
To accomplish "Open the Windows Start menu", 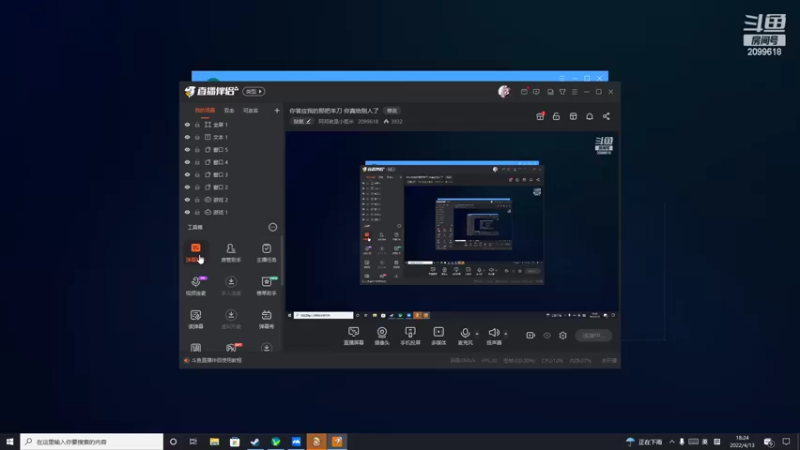I will (x=10, y=441).
